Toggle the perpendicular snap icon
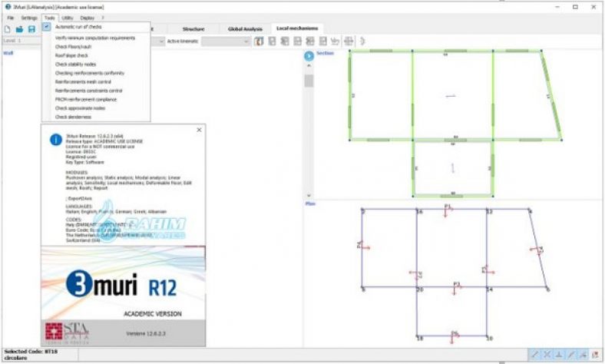The width and height of the screenshot is (605, 364). point(559,354)
